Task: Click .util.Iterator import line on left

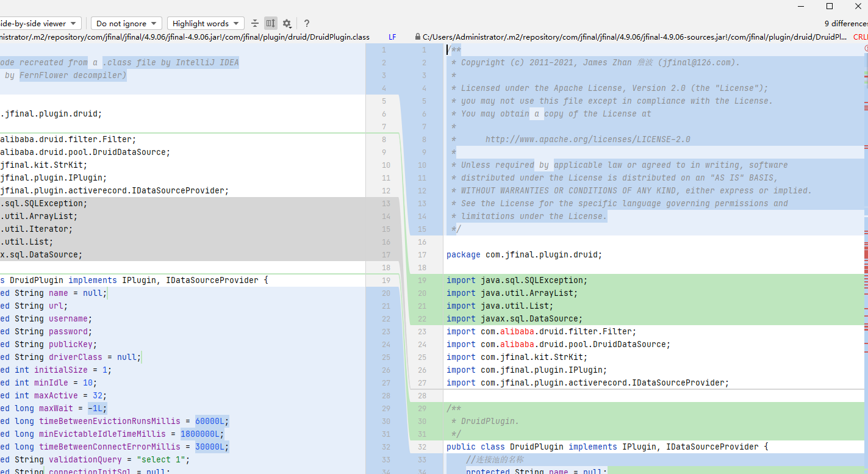Action: pos(36,229)
